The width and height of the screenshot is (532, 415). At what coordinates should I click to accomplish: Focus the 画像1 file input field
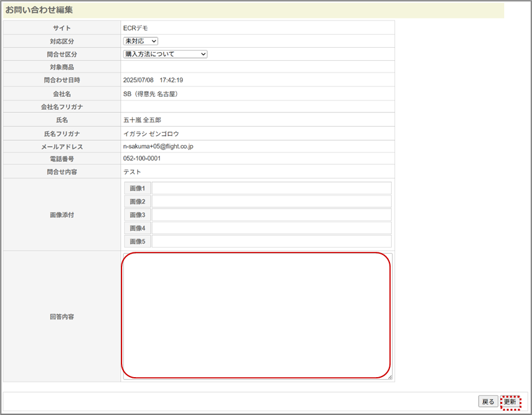click(x=271, y=188)
